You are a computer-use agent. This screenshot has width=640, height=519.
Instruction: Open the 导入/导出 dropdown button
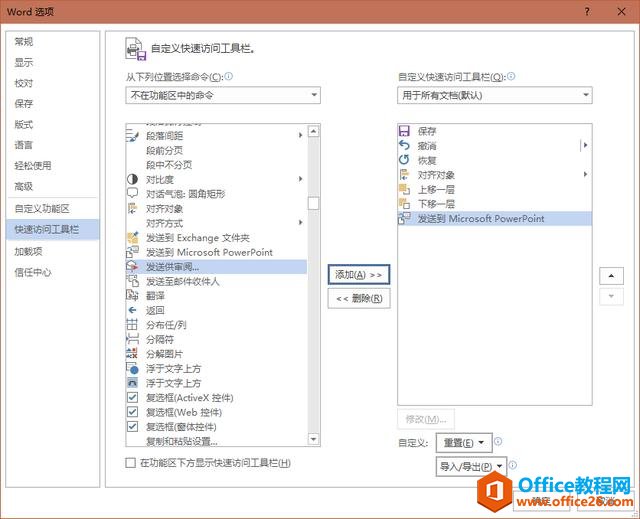(x=471, y=466)
